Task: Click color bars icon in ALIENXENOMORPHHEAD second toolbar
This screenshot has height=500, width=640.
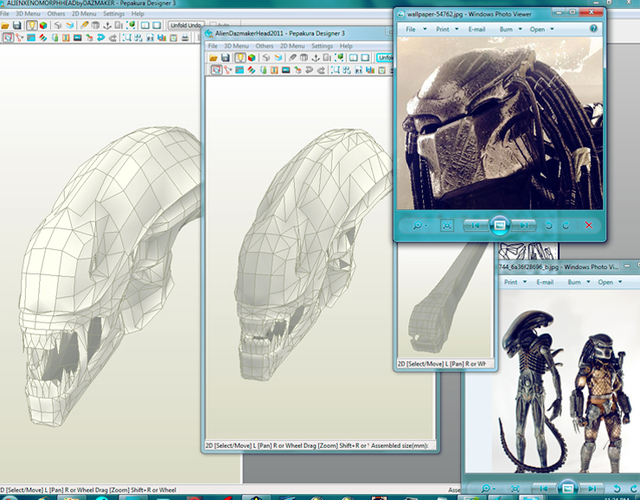Action: (x=162, y=38)
